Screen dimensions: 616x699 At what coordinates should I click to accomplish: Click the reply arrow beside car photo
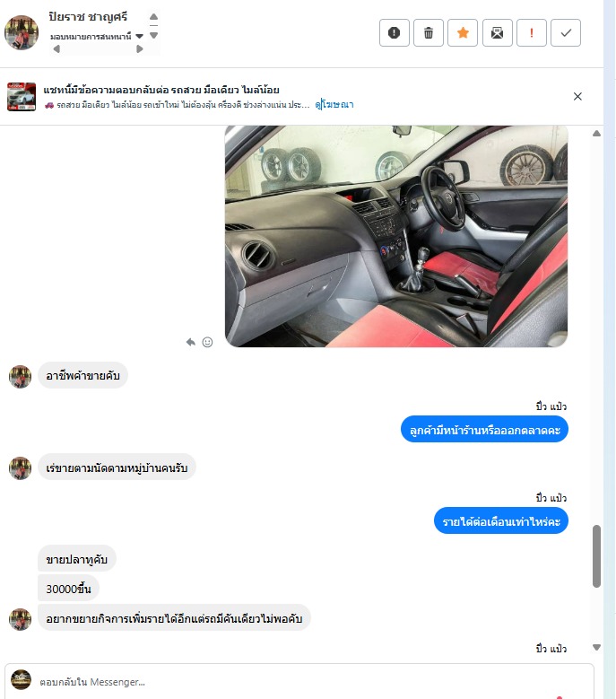pyautogui.click(x=191, y=342)
